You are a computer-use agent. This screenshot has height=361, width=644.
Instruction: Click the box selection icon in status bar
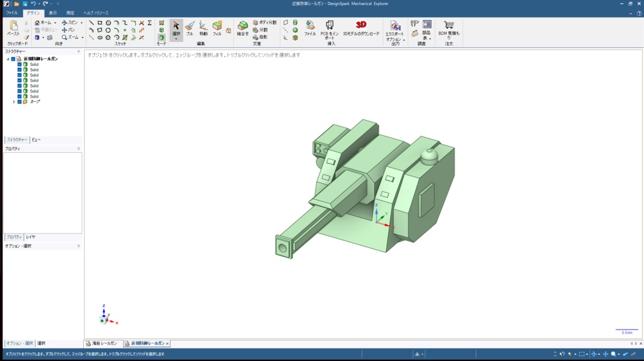[582, 354]
